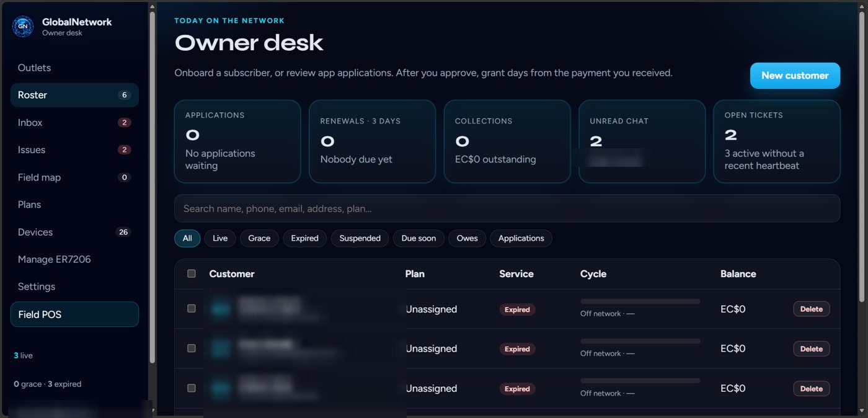Open Settings in the sidebar
The height and width of the screenshot is (418, 868).
coord(74,287)
